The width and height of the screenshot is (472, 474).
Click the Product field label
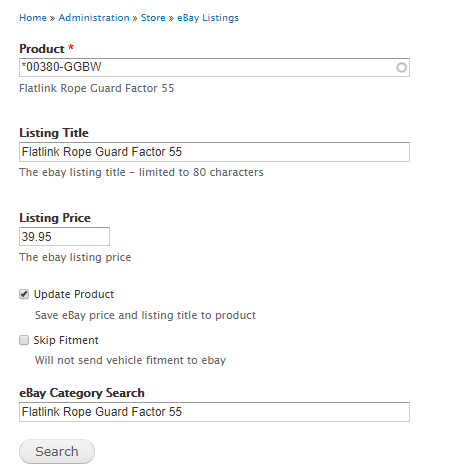(x=42, y=49)
